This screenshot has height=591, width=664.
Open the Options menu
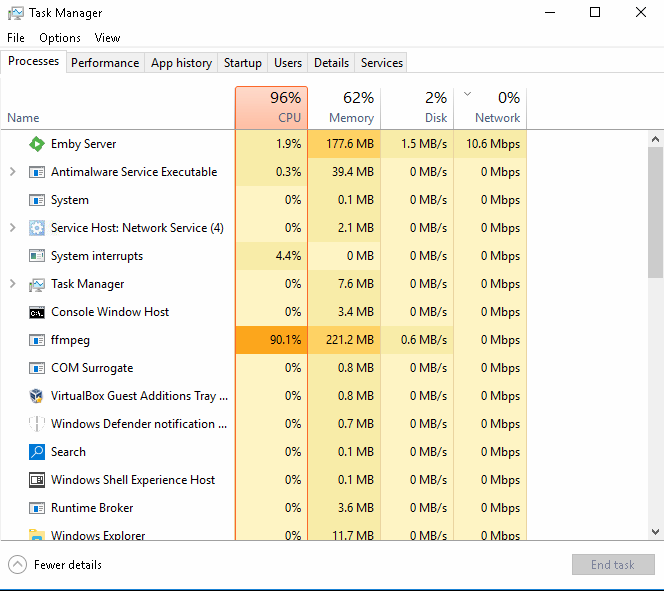pos(60,38)
